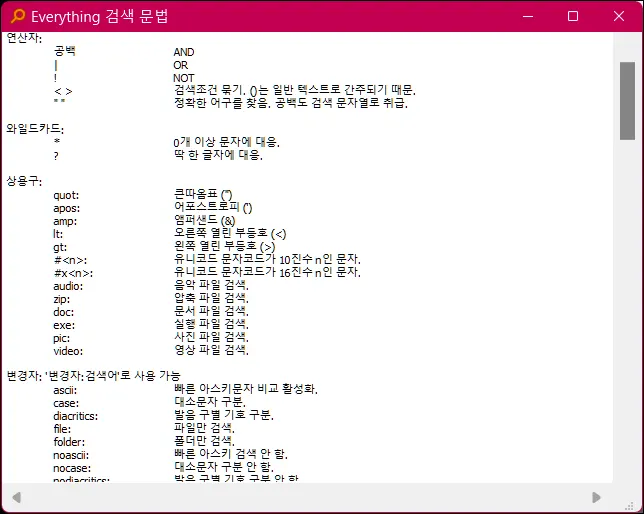Click '문서 파일 검색.' description
This screenshot has width=644, height=514.
(211, 311)
